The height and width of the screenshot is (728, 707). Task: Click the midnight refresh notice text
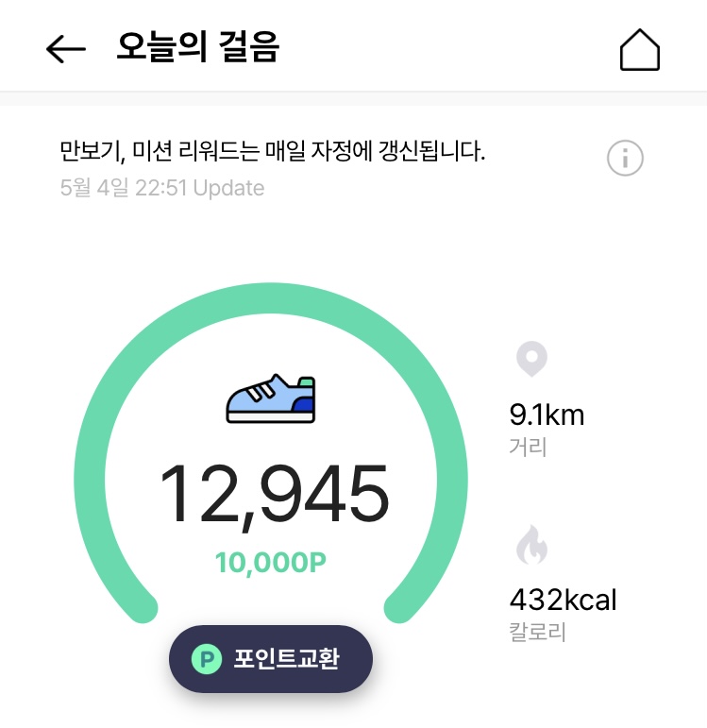pyautogui.click(x=272, y=150)
